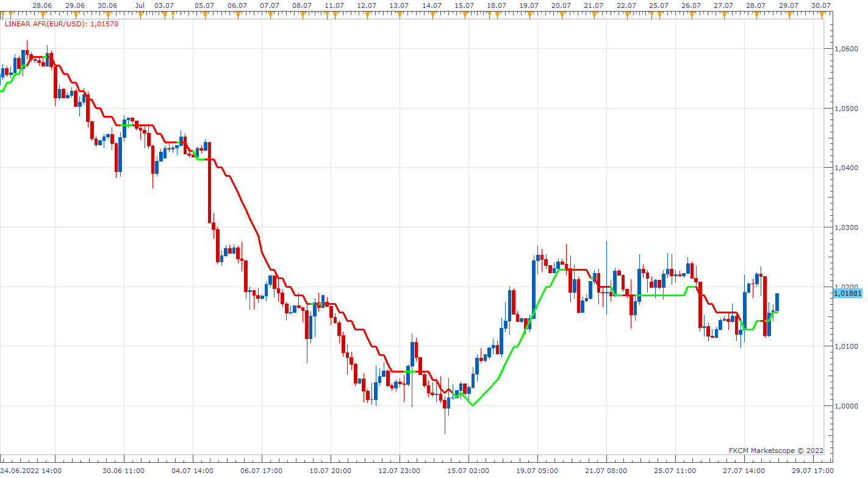Open the orange marker under 05.07

tap(204, 14)
